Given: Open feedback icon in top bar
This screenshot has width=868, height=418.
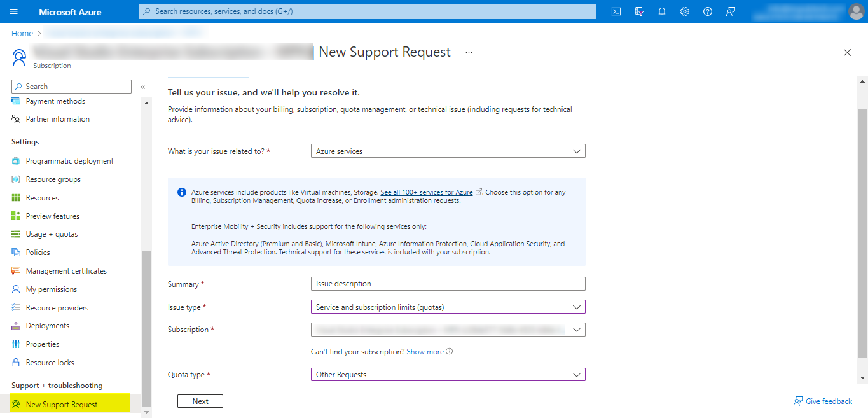Looking at the screenshot, I should click(x=731, y=11).
